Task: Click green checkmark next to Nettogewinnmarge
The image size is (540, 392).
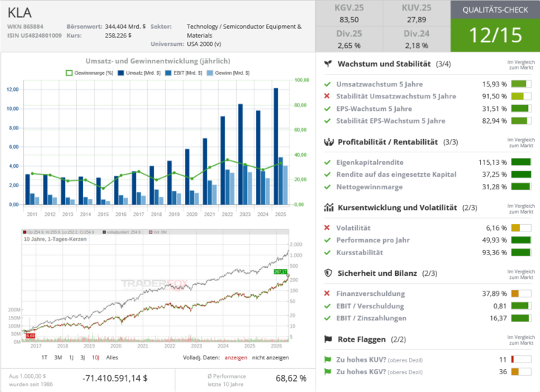Action: tap(327, 186)
